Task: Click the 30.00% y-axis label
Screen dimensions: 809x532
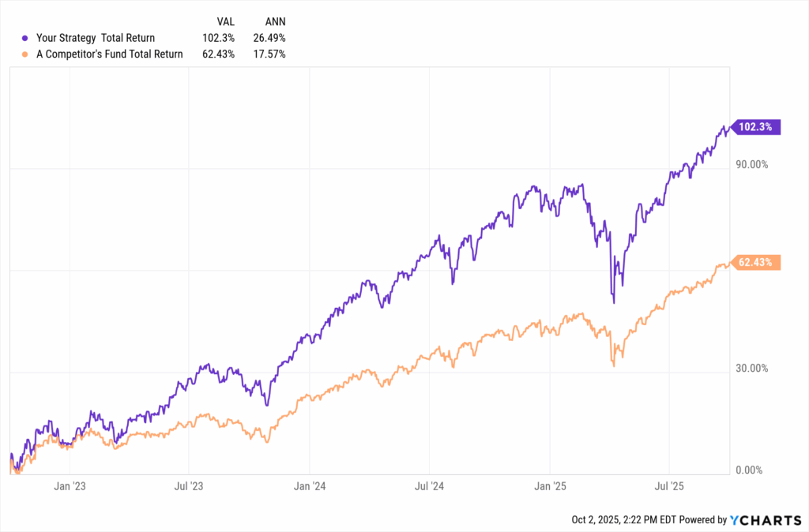Action: pyautogui.click(x=754, y=369)
